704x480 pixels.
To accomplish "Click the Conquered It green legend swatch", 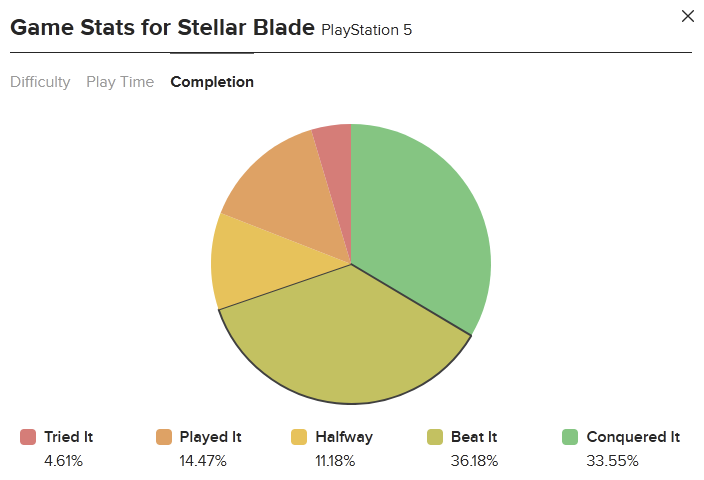I will tap(570, 437).
